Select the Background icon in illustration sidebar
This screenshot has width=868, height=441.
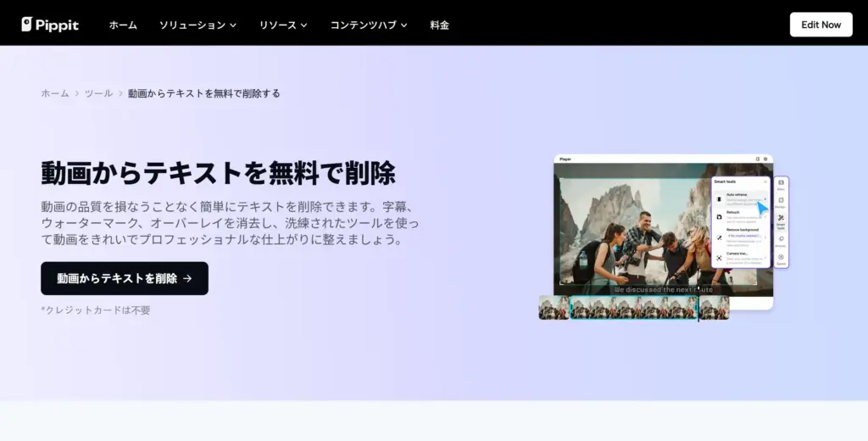pos(781,202)
